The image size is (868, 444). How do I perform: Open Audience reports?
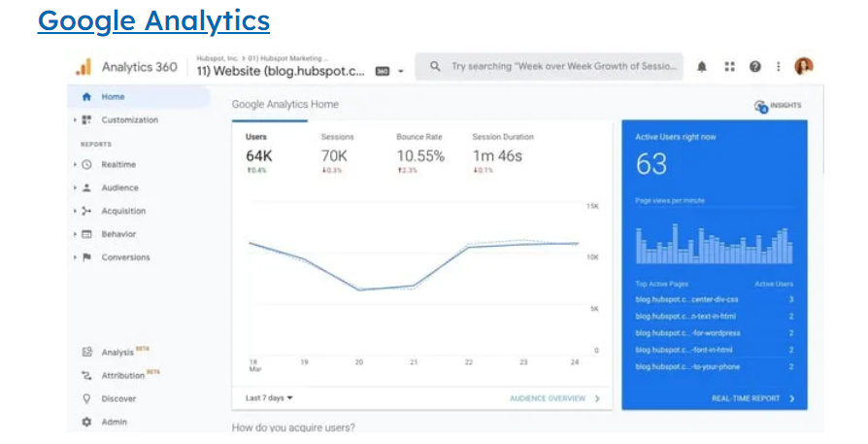(119, 188)
